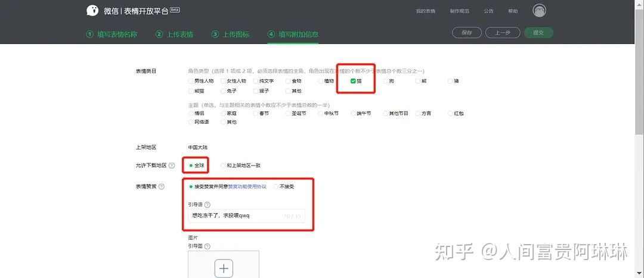This screenshot has width=644, height=278.
Task: Check the 男性人物 role type
Action: [x=191, y=81]
